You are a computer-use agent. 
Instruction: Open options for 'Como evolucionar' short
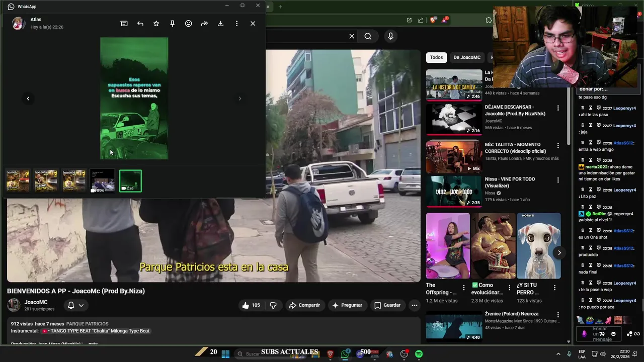coord(509,288)
